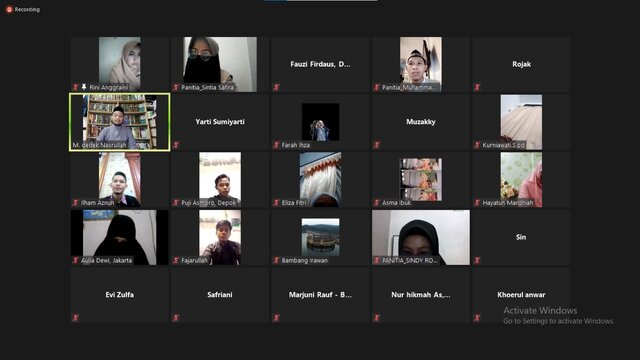Select Rini Anggraini's video thumbnail
The width and height of the screenshot is (640, 360).
(120, 64)
